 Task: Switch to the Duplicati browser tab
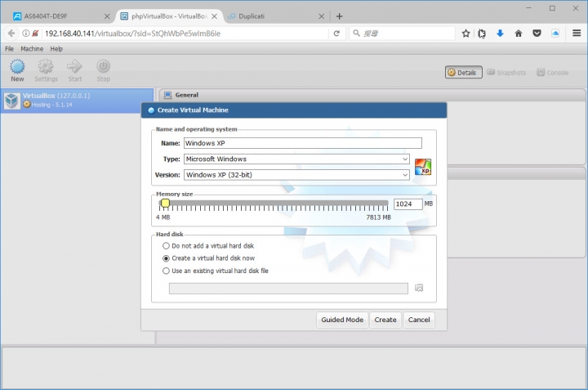(276, 16)
